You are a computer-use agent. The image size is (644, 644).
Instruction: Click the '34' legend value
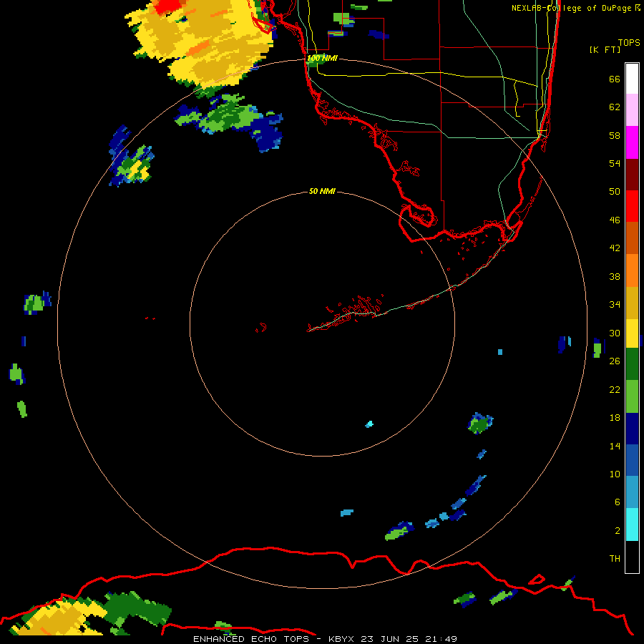click(x=615, y=305)
